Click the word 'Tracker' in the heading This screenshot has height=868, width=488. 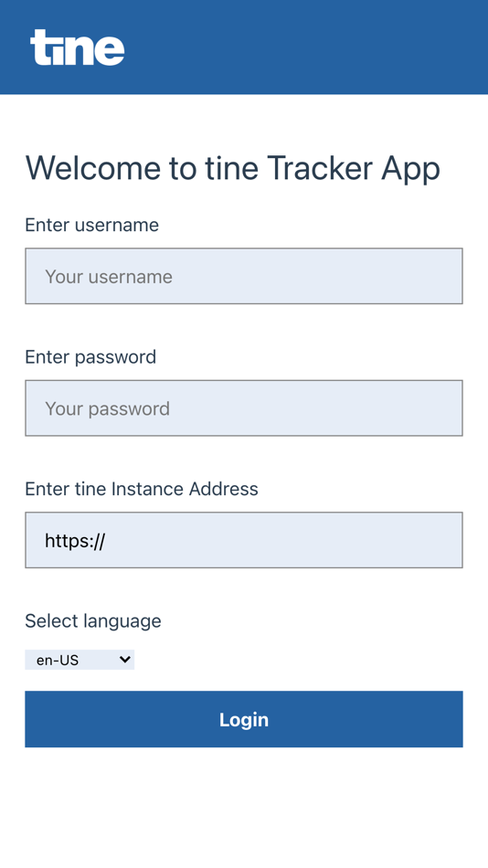320,168
